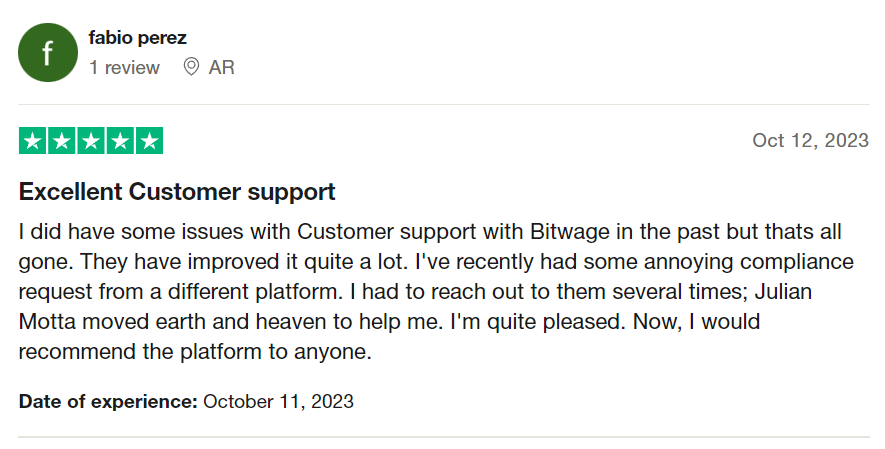Click the first green rating star
Viewport: 885px width, 449px height.
click(x=33, y=141)
